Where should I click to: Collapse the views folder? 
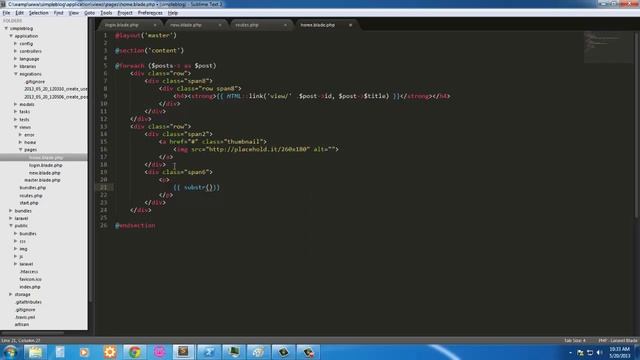16,127
